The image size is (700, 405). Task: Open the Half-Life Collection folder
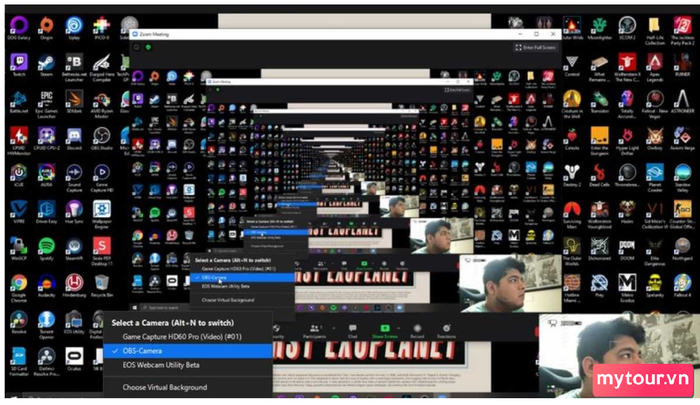655,31
